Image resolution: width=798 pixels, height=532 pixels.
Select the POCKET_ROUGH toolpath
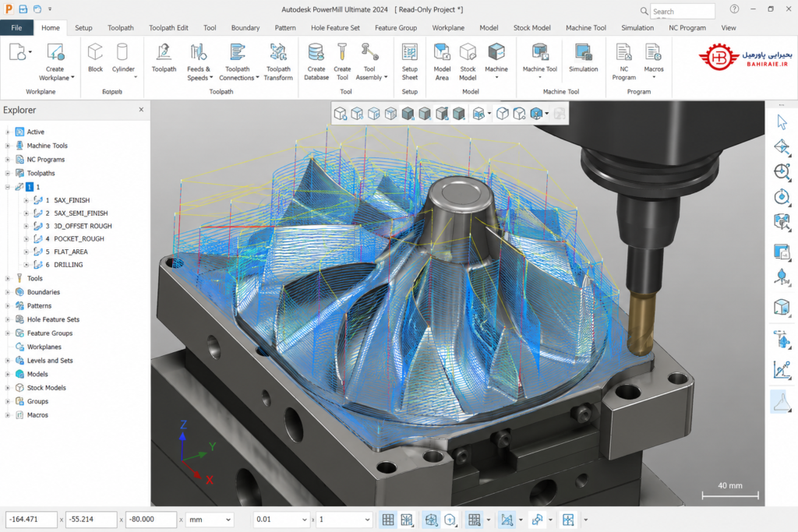[x=79, y=238]
